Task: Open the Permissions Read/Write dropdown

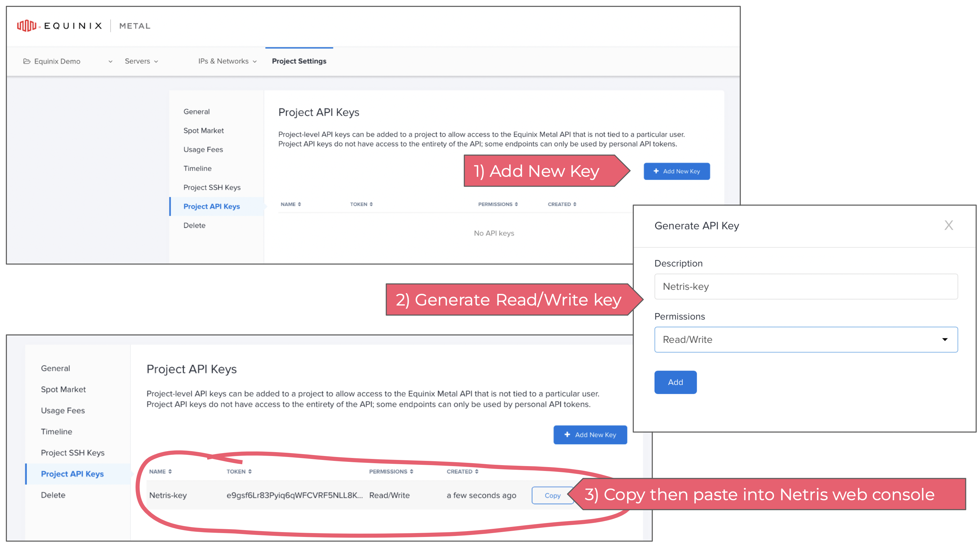Action: pyautogui.click(x=806, y=340)
